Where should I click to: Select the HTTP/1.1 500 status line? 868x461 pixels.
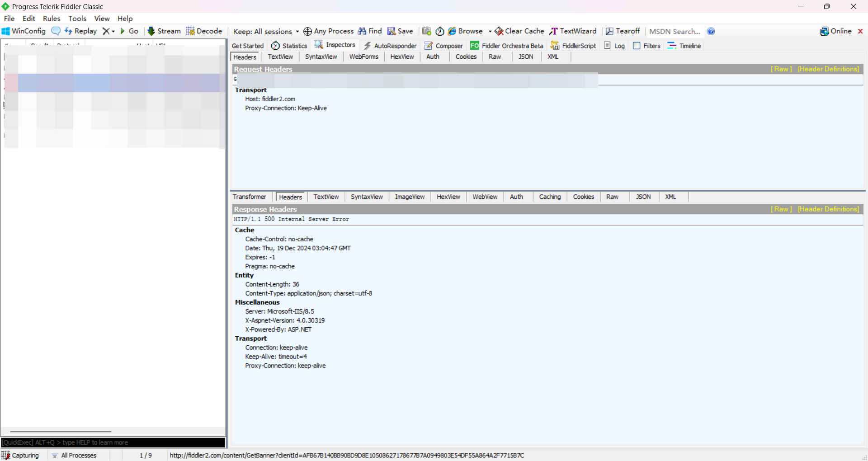coord(291,219)
